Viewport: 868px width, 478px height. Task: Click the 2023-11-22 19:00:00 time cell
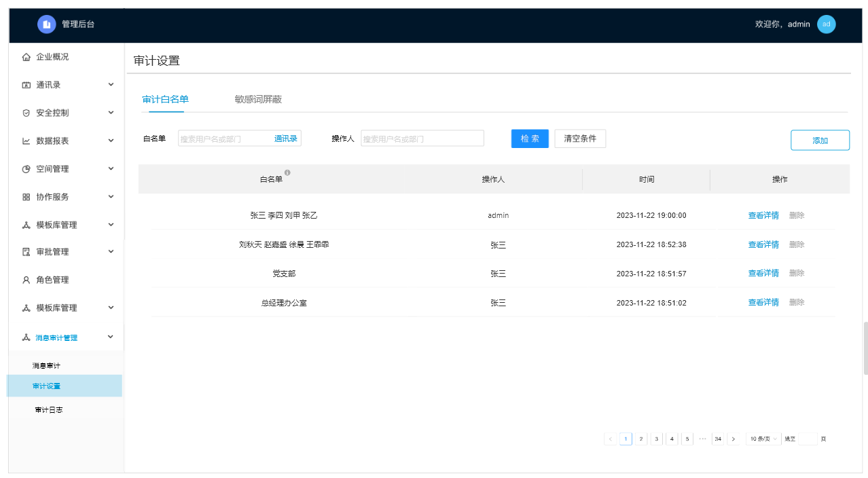click(651, 215)
